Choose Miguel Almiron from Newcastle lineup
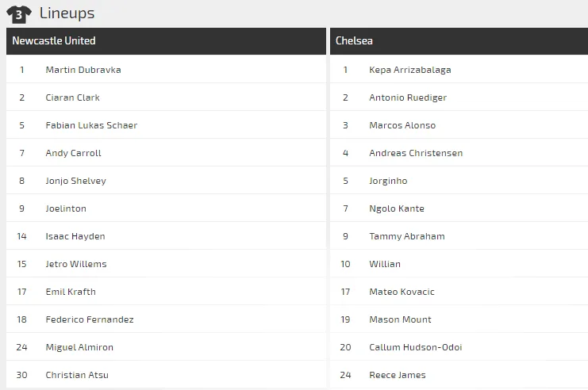The height and width of the screenshot is (390, 588). tap(79, 347)
